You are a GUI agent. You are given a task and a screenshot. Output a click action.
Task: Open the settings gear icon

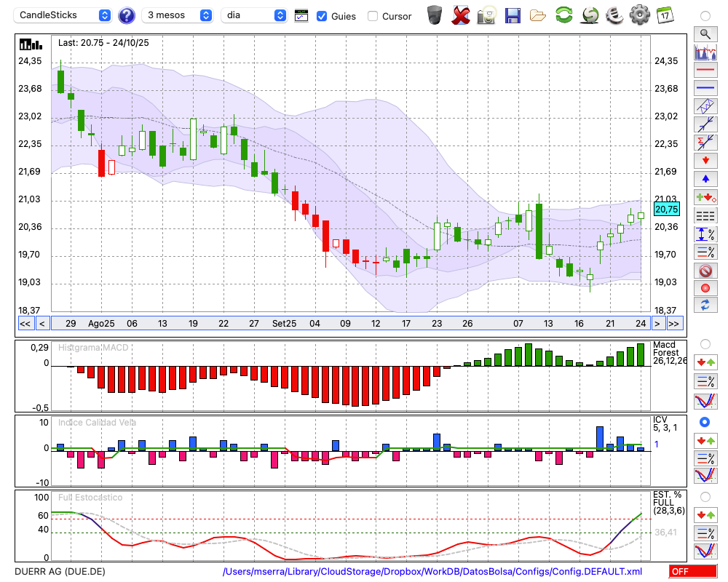click(639, 15)
